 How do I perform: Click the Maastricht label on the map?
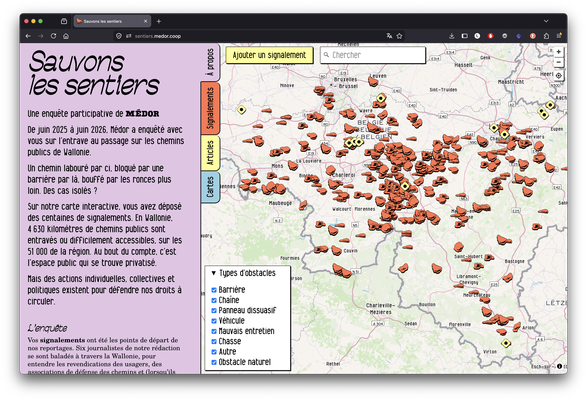coord(511,82)
